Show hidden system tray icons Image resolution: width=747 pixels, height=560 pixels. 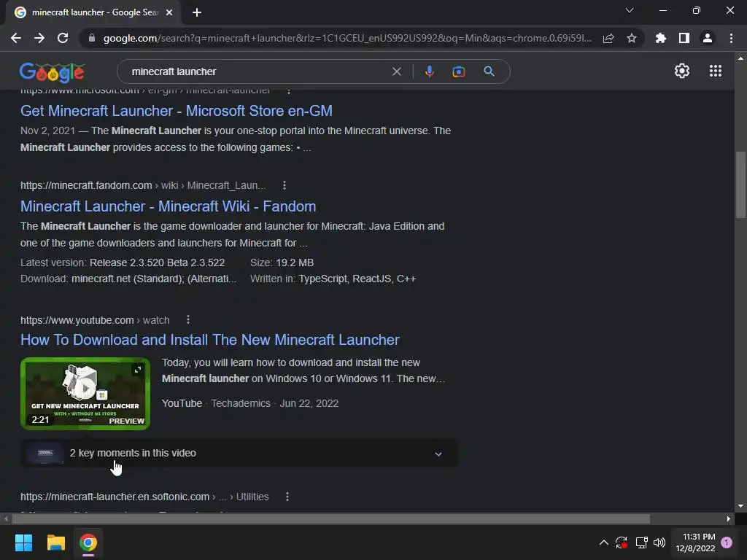tap(603, 542)
